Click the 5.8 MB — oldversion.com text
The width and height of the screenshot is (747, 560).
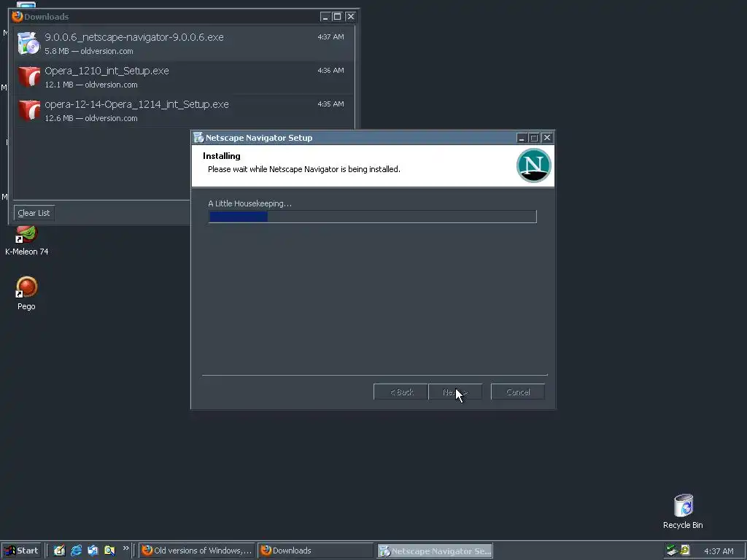coord(88,51)
